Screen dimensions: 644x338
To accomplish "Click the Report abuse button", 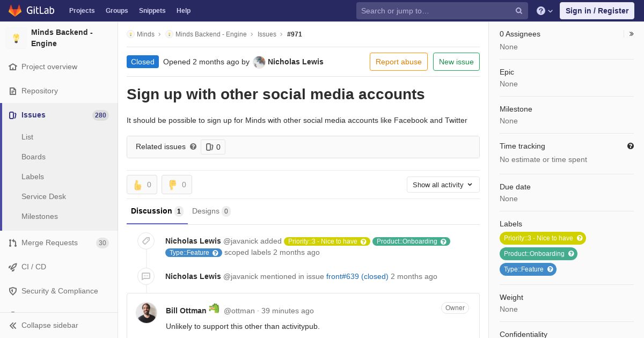I will point(399,62).
